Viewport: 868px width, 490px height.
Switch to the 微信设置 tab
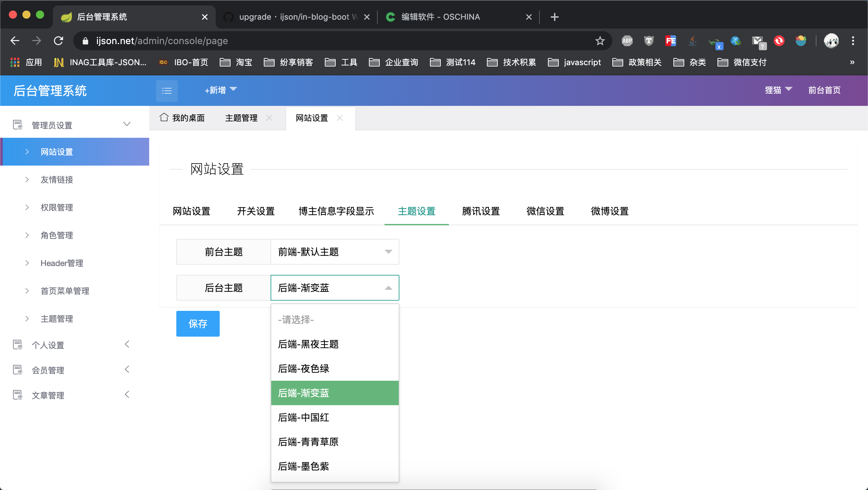545,211
